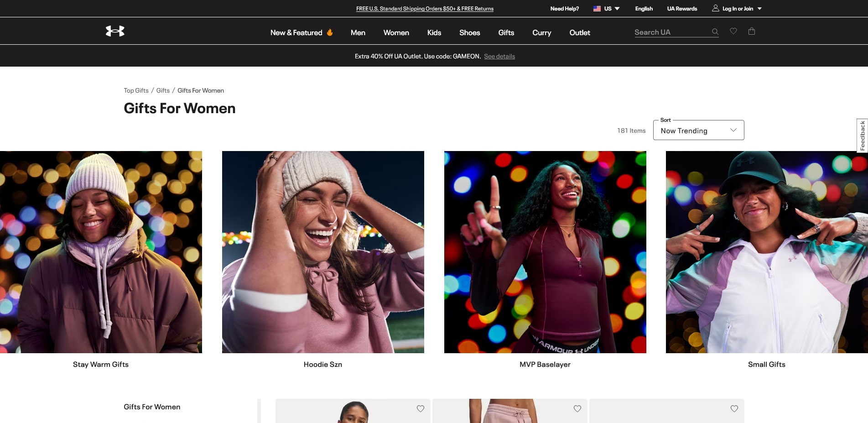Open the wishlist heart icon in header
The height and width of the screenshot is (423, 868).
point(733,31)
